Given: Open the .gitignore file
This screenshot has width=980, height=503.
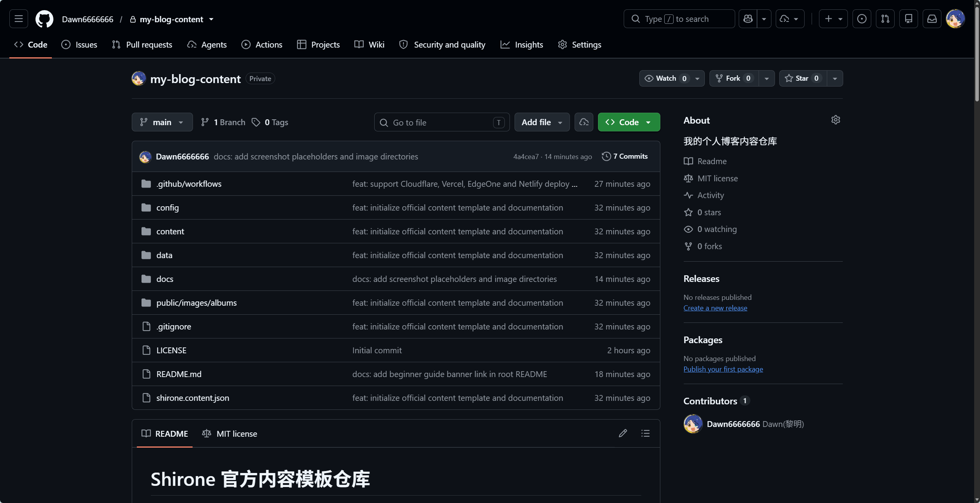Looking at the screenshot, I should click(173, 326).
